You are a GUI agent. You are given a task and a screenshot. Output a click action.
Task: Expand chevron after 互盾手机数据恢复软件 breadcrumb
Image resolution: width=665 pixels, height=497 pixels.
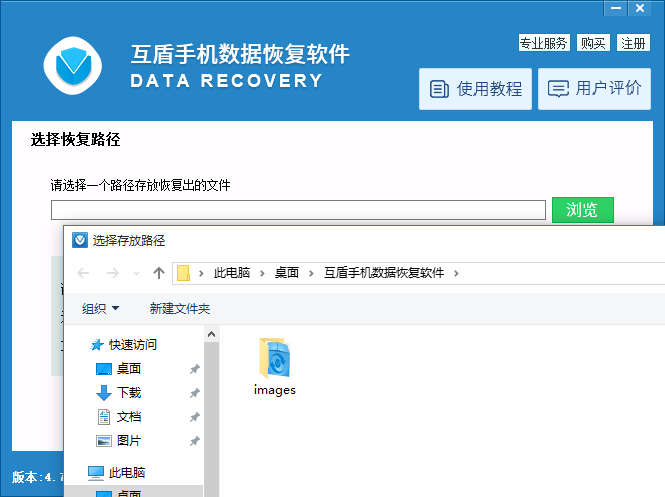[x=456, y=273]
